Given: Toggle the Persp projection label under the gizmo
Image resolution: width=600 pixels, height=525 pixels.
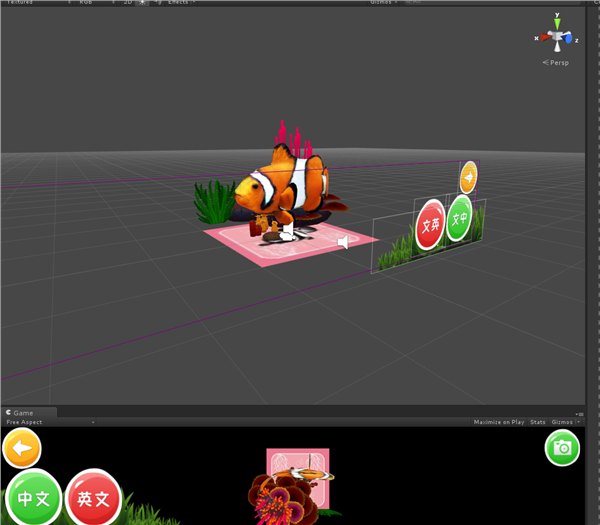Looking at the screenshot, I should click(556, 62).
